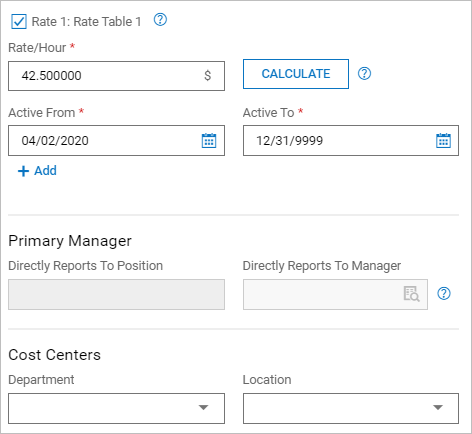The width and height of the screenshot is (472, 434).
Task: Click Active From date field 04/02/2020
Action: click(x=116, y=140)
